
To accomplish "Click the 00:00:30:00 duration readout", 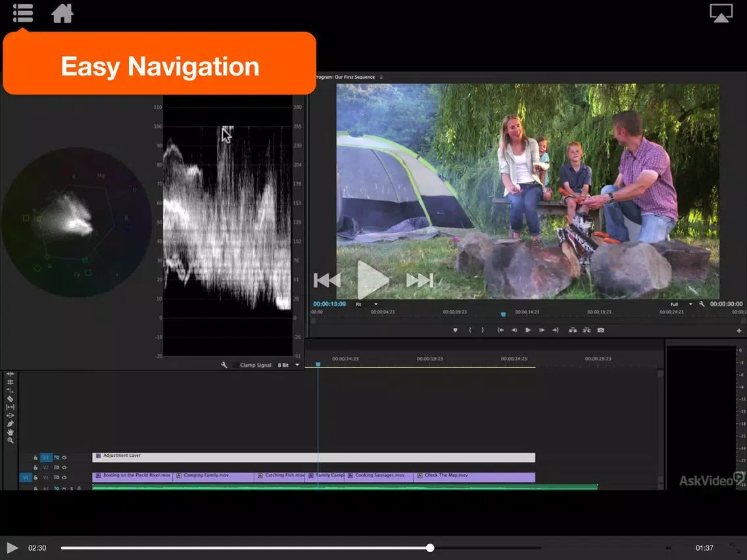I will (726, 304).
